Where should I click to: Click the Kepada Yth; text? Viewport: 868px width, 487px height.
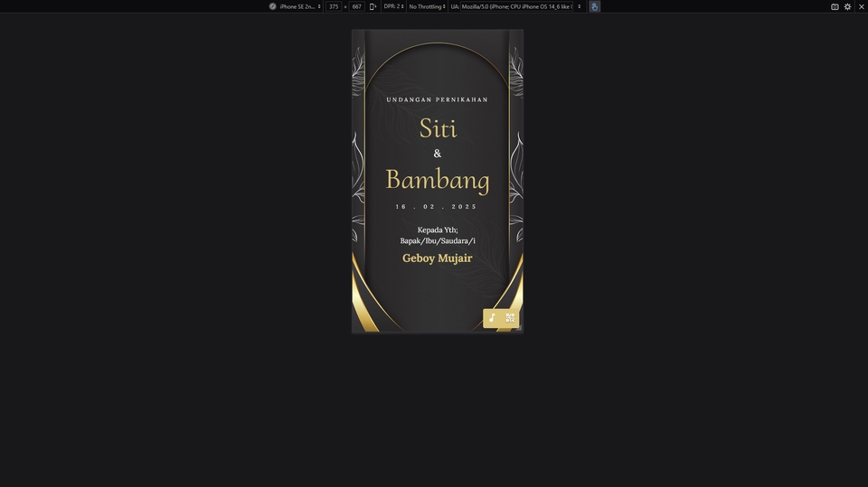pyautogui.click(x=438, y=229)
